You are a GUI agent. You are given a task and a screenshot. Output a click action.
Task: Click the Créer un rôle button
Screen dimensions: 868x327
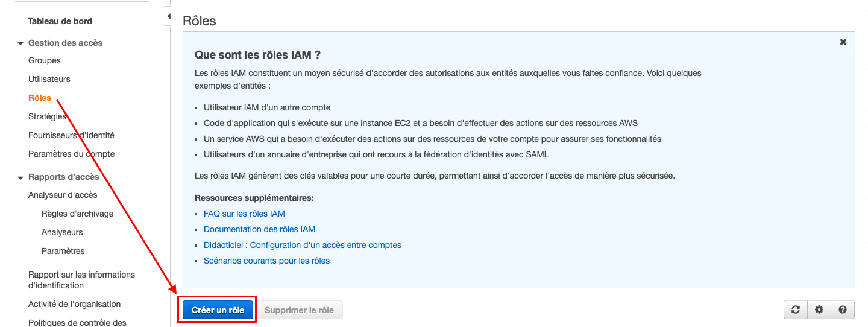point(218,310)
